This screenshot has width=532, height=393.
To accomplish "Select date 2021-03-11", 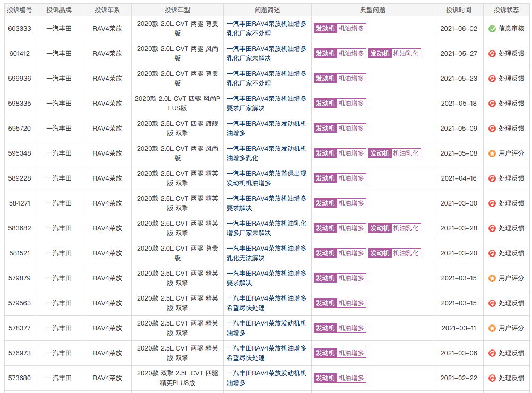I will pyautogui.click(x=459, y=328).
